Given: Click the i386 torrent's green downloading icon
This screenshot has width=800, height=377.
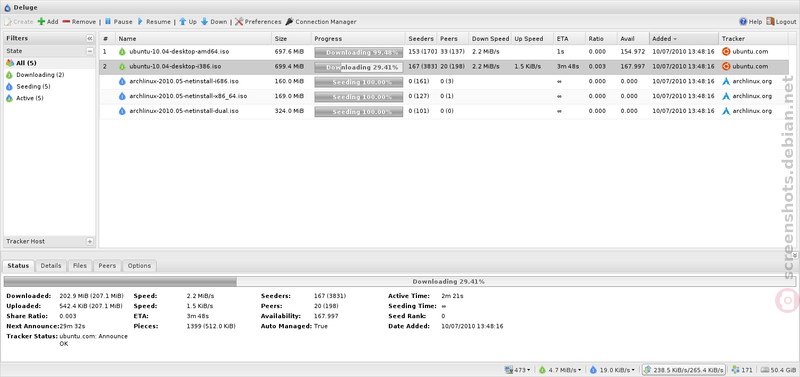Looking at the screenshot, I should coord(122,66).
